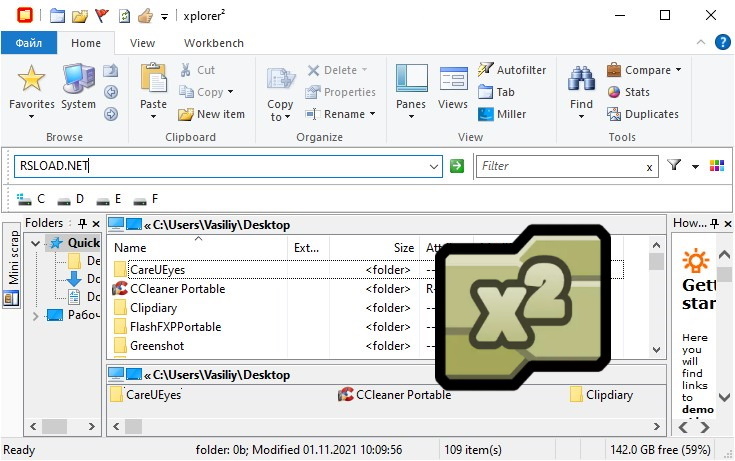
Task: Click the Rename command
Action: click(335, 114)
